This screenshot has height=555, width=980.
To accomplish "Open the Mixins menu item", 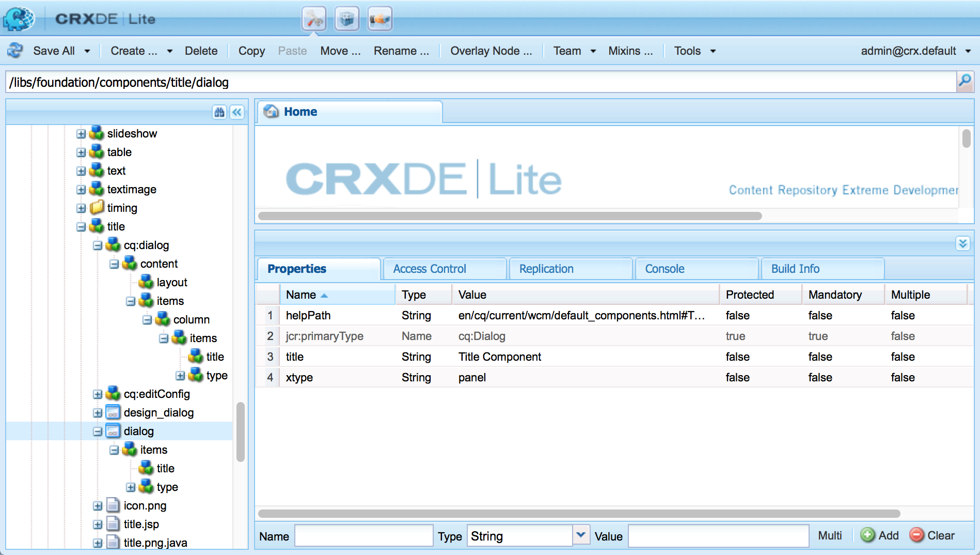I will [x=630, y=51].
